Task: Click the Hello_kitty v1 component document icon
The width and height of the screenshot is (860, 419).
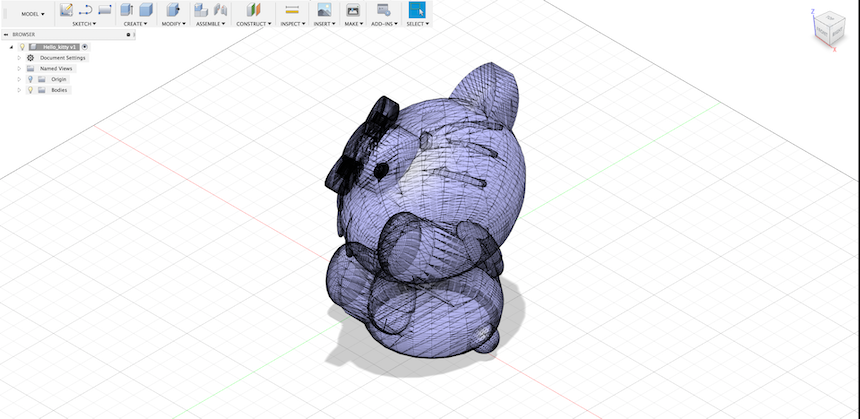Action: [x=33, y=47]
